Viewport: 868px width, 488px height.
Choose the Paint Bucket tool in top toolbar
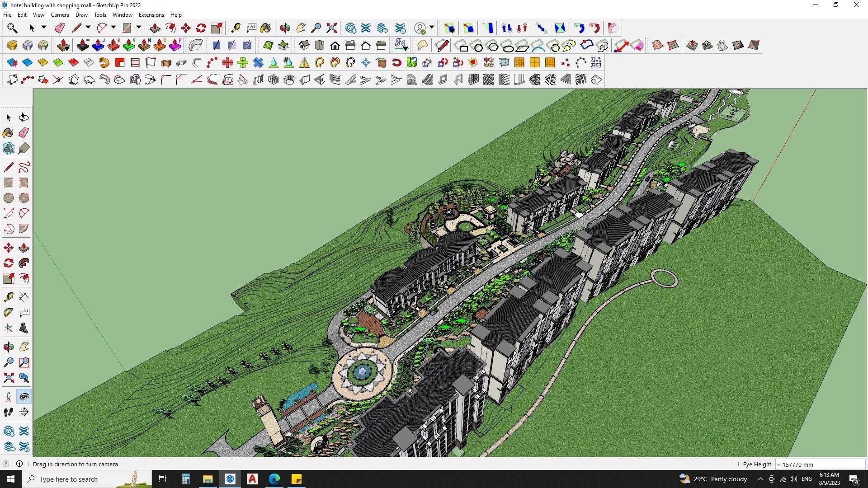pyautogui.click(x=266, y=28)
